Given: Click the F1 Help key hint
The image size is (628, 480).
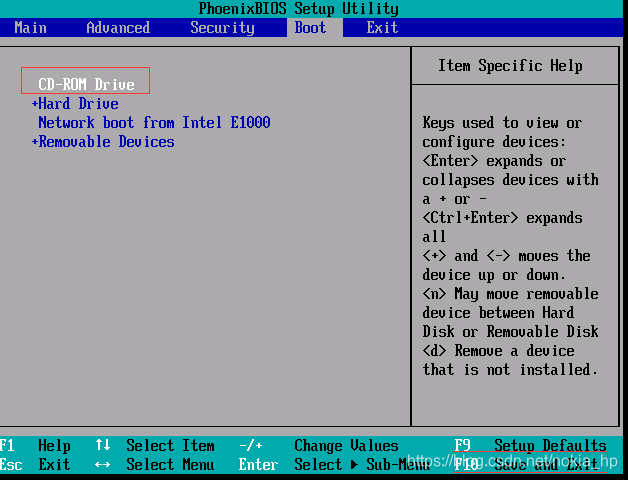Looking at the screenshot, I should point(35,445).
